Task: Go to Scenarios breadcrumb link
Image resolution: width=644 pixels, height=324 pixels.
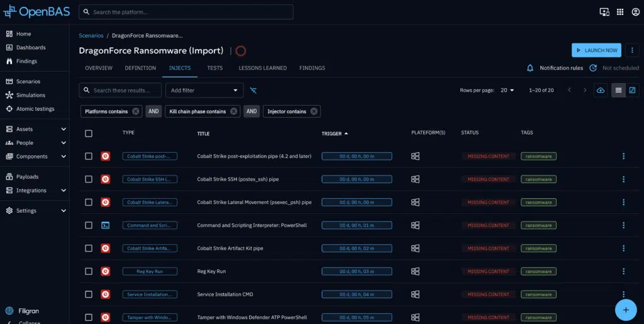Action: [x=91, y=36]
